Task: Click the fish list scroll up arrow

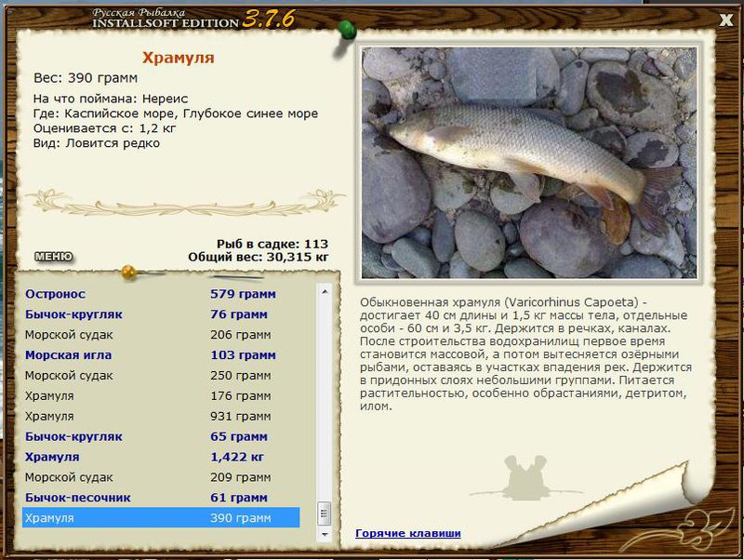Action: (x=325, y=292)
